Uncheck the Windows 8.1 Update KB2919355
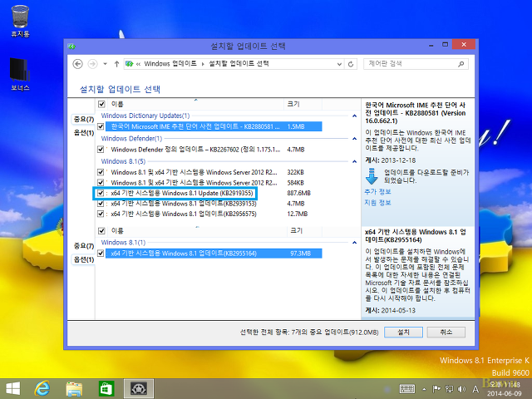532x399 pixels. (x=101, y=193)
